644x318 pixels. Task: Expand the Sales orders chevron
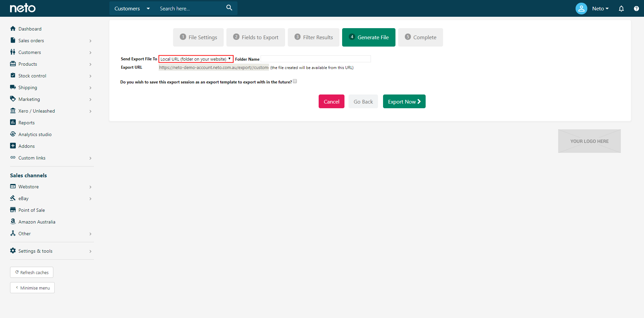point(90,41)
